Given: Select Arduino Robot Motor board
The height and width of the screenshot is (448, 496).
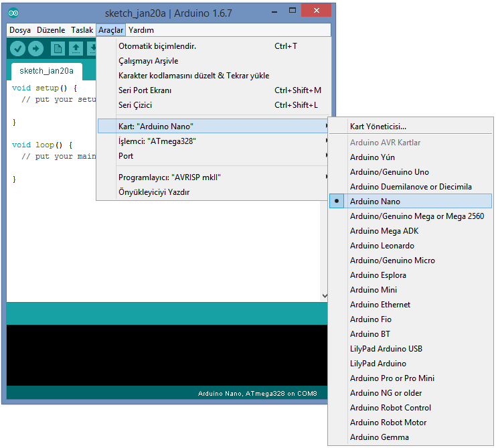Looking at the screenshot, I should click(410, 423).
